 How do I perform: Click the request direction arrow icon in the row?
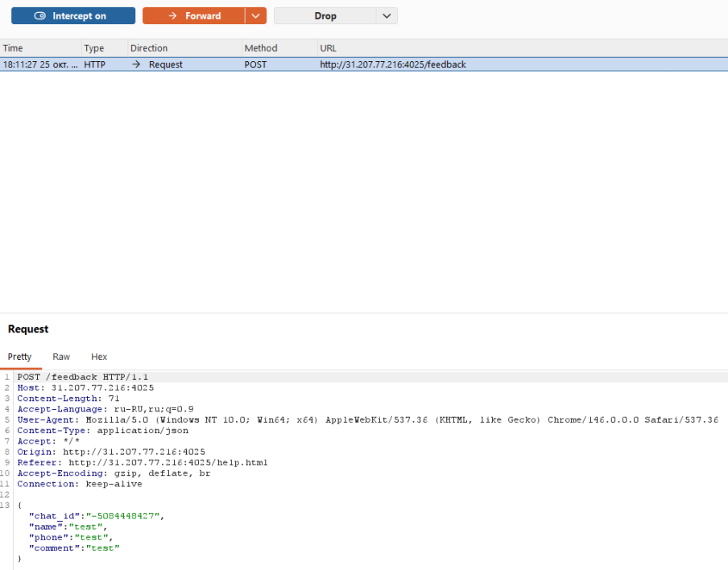136,64
